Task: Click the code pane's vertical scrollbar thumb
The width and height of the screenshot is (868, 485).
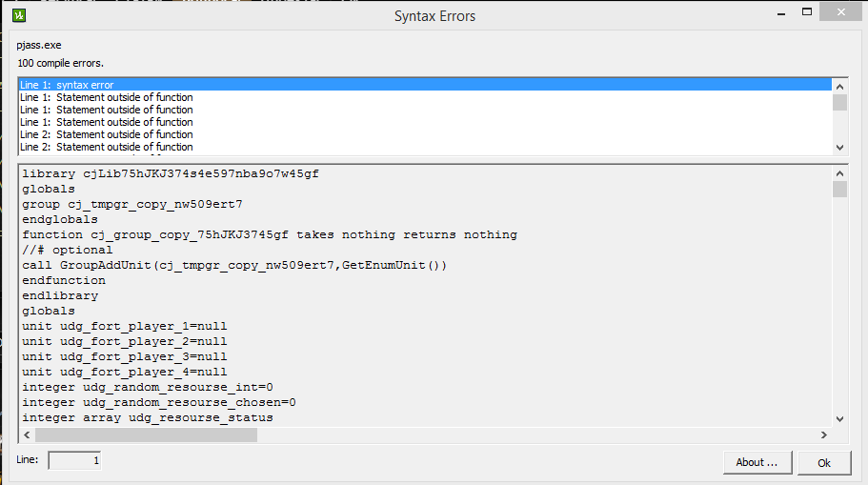Action: tap(839, 189)
